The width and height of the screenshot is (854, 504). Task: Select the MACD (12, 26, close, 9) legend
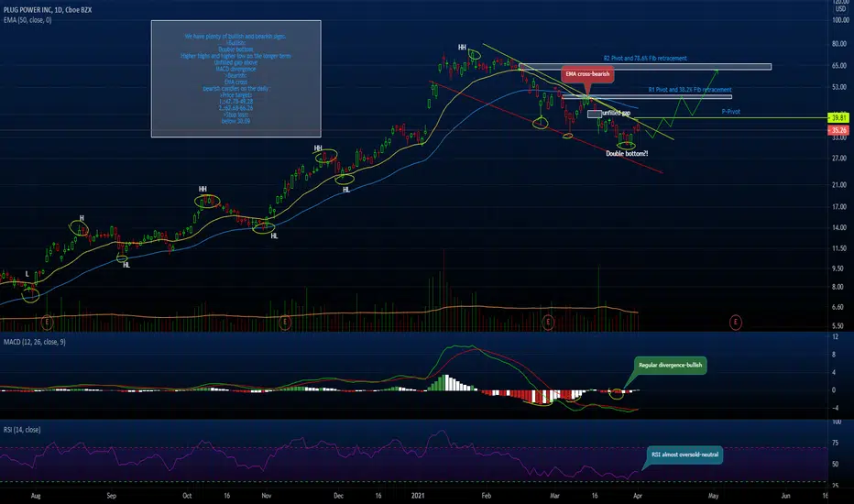(34, 342)
